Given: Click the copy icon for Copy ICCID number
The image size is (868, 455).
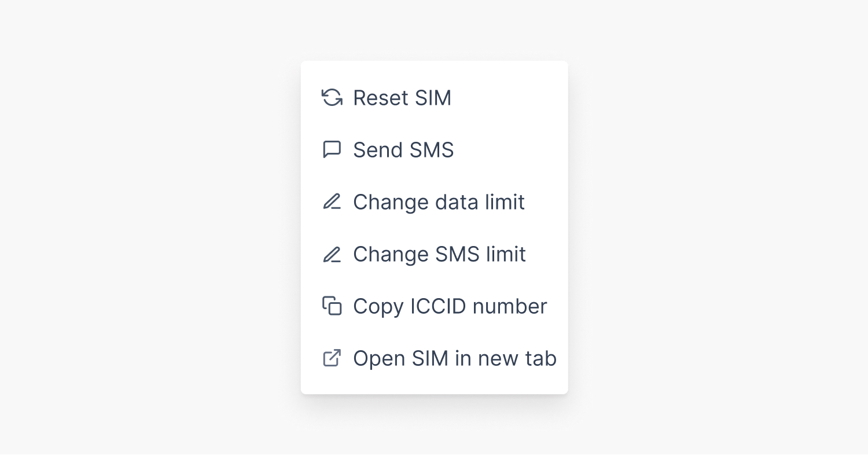Looking at the screenshot, I should pyautogui.click(x=332, y=306).
